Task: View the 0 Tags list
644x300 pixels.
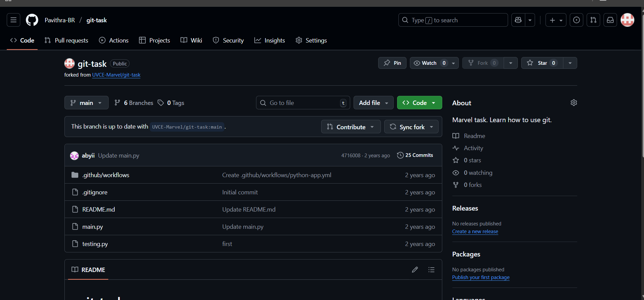Action: 171,103
